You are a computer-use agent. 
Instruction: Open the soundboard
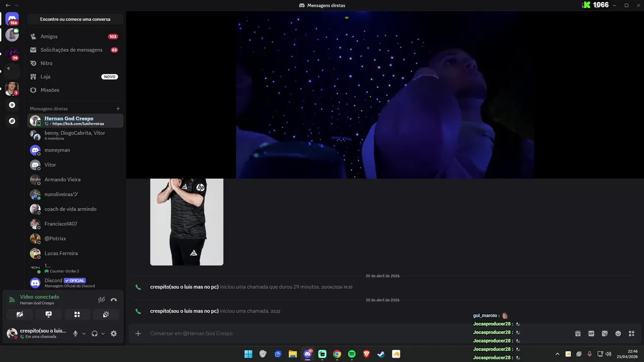106,314
